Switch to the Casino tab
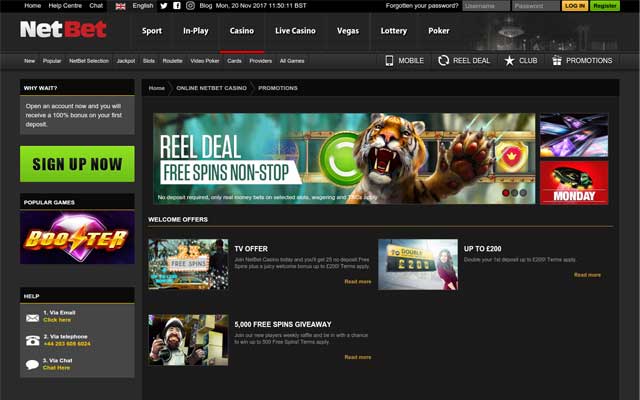The image size is (640, 400). (242, 31)
